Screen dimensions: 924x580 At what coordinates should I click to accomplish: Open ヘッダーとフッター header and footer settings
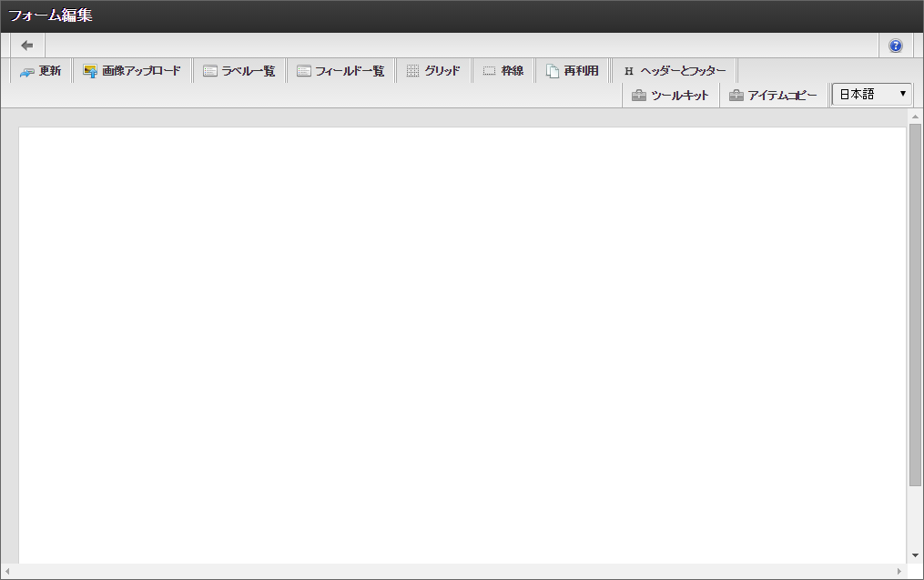675,69
